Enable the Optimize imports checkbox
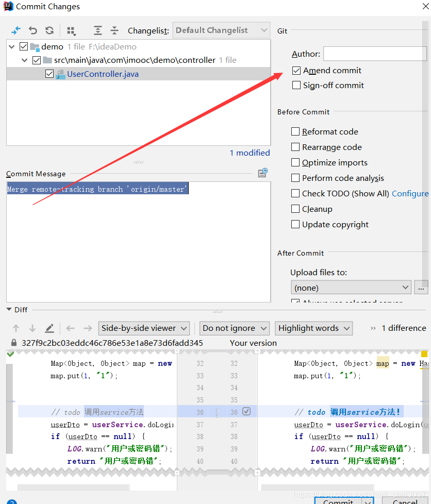Screen dimensions: 431x504 pos(295,162)
